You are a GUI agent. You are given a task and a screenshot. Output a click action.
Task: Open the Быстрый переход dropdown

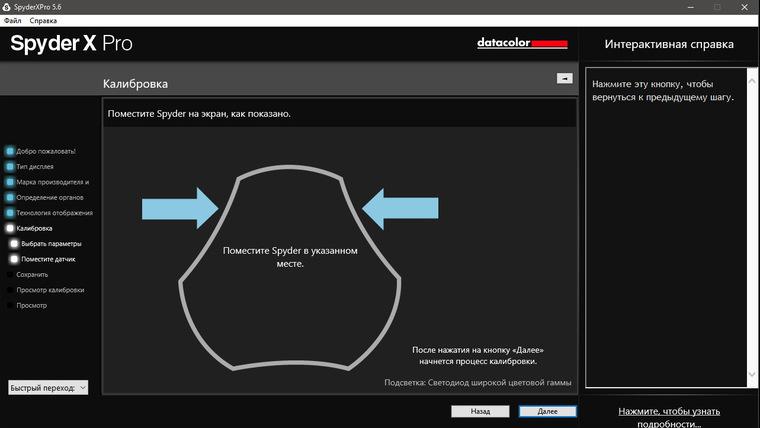tap(48, 387)
